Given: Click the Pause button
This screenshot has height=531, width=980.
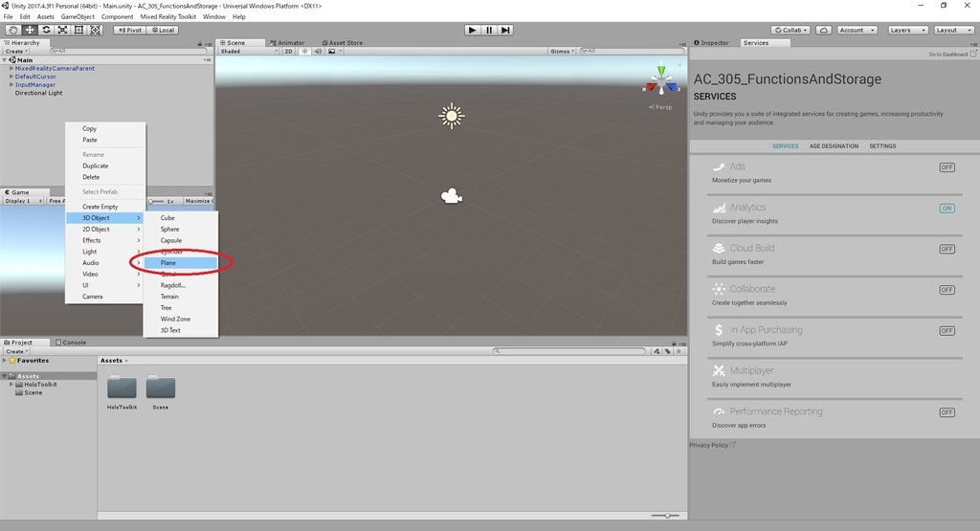Looking at the screenshot, I should point(489,30).
